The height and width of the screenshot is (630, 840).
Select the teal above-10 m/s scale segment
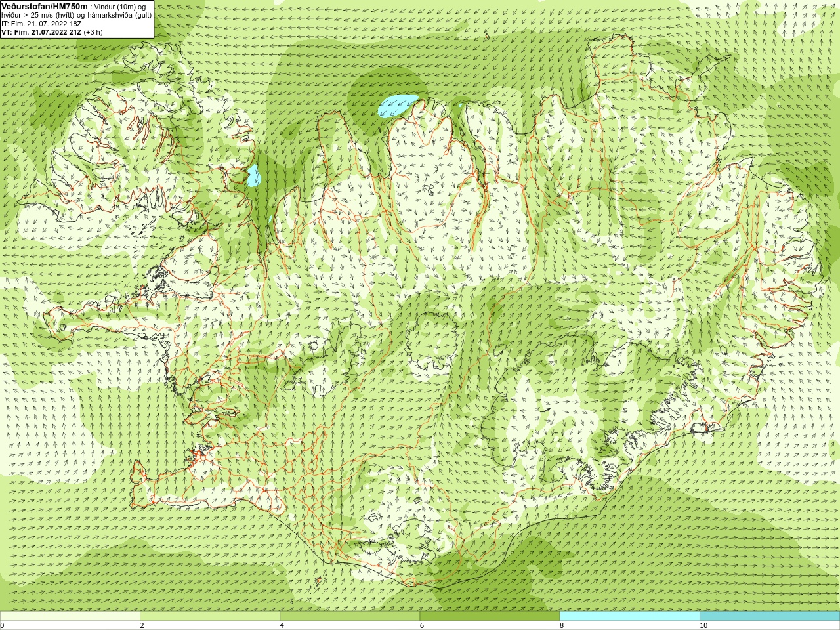point(769,616)
